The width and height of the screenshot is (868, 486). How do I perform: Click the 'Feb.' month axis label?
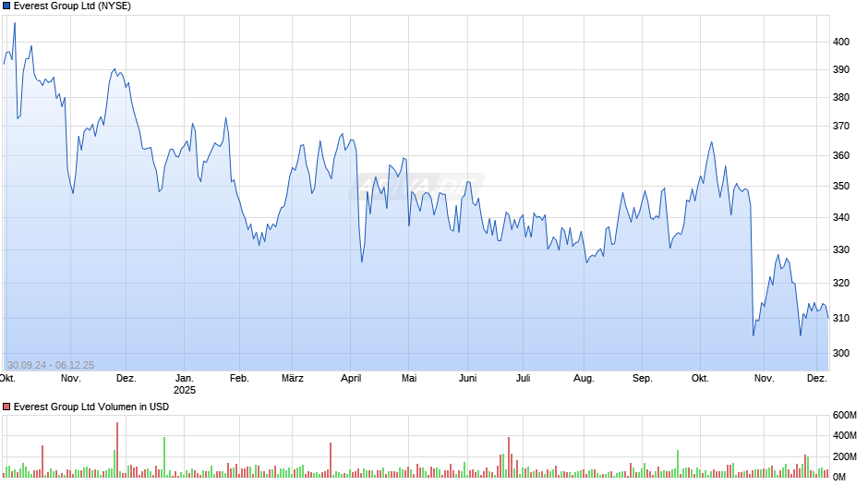(x=239, y=379)
